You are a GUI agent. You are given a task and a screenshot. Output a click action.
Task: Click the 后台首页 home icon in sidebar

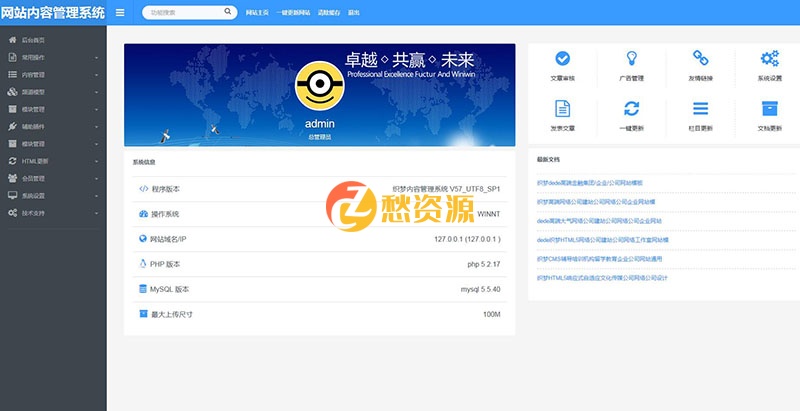pyautogui.click(x=12, y=40)
